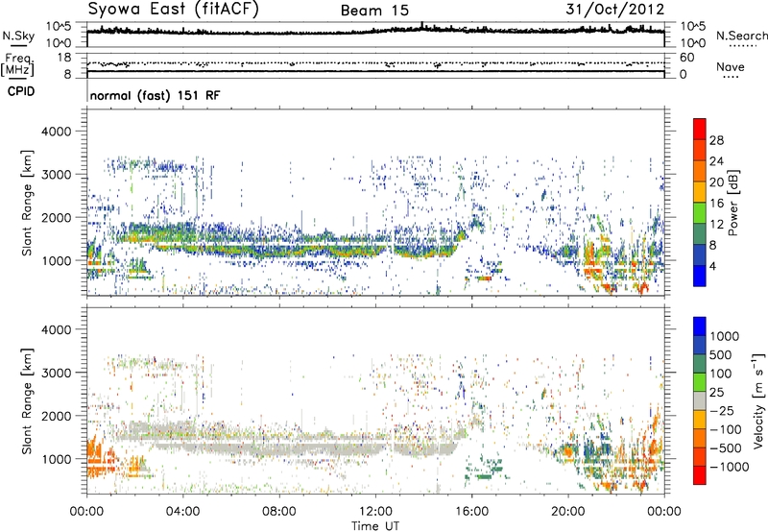
Task: Click the '20:00' time axis label
Action: 567,512
